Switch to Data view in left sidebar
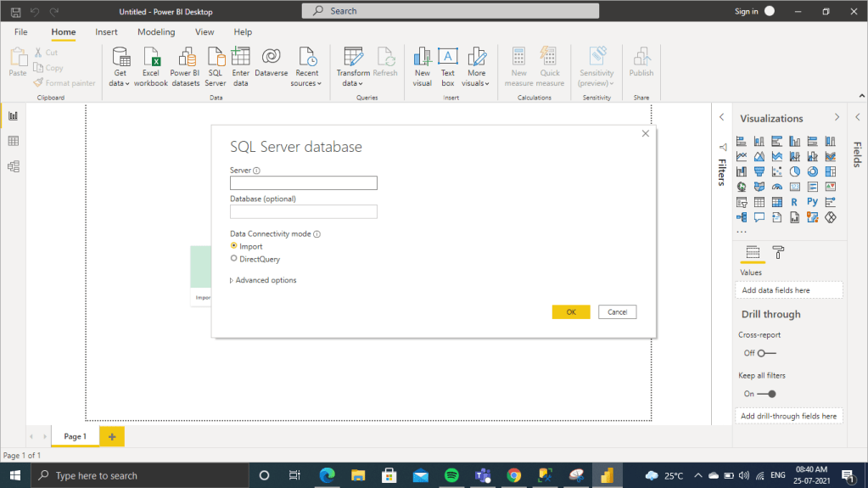The height and width of the screenshot is (488, 868). [14, 141]
